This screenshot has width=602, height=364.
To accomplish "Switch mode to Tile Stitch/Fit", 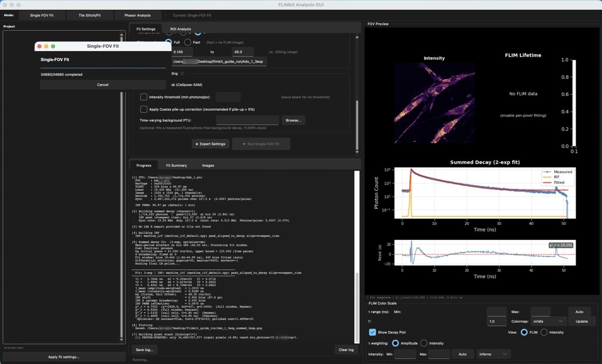I will 90,15.
